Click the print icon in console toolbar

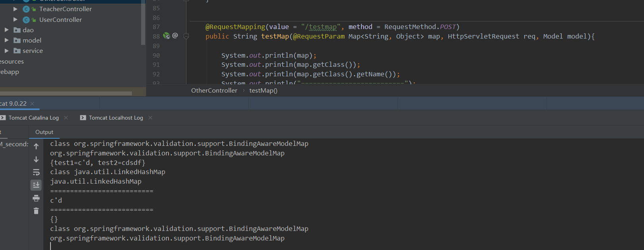tap(36, 198)
